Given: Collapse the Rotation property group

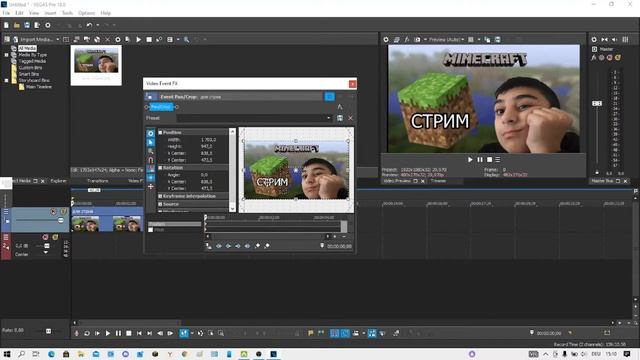Looking at the screenshot, I should (160, 168).
